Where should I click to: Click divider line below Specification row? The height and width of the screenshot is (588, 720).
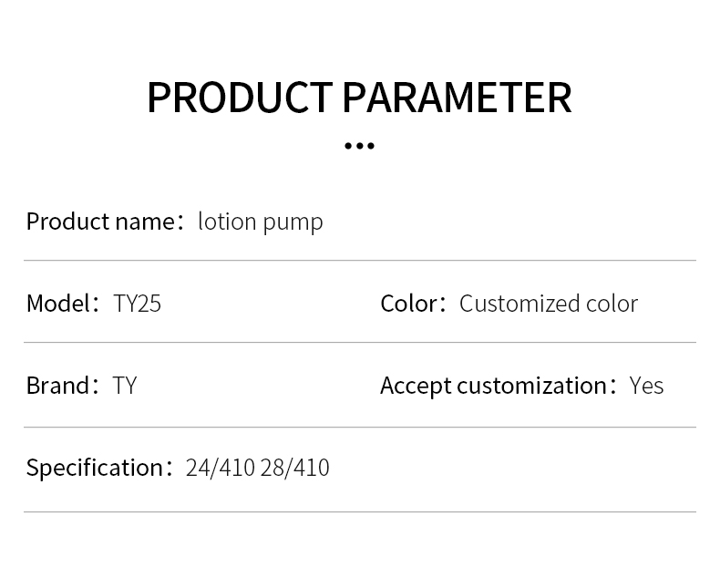pos(360,511)
